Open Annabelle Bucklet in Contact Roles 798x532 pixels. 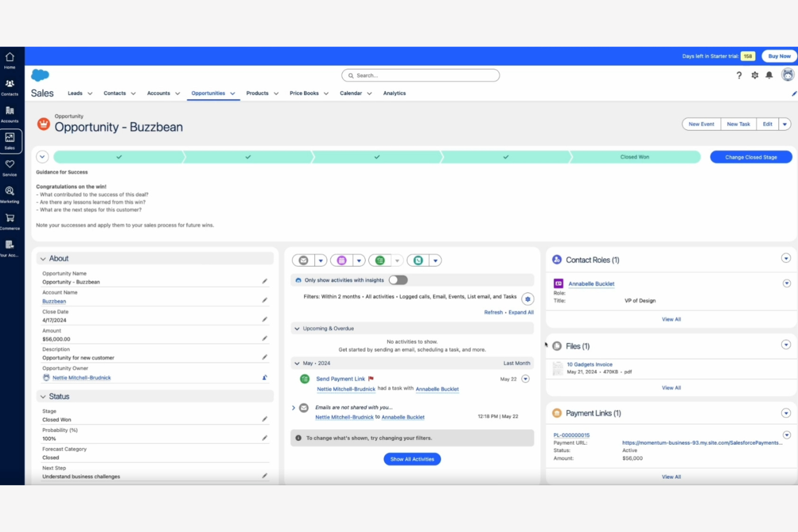591,284
